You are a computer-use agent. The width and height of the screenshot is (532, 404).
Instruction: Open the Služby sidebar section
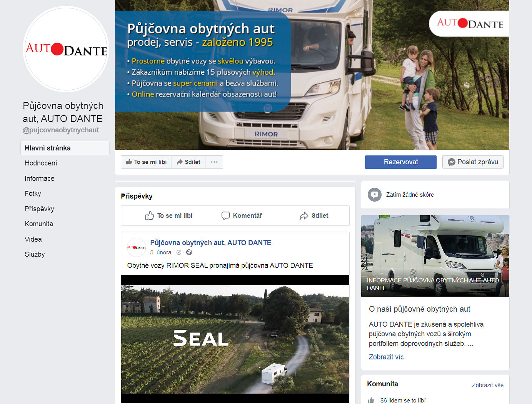pos(35,254)
